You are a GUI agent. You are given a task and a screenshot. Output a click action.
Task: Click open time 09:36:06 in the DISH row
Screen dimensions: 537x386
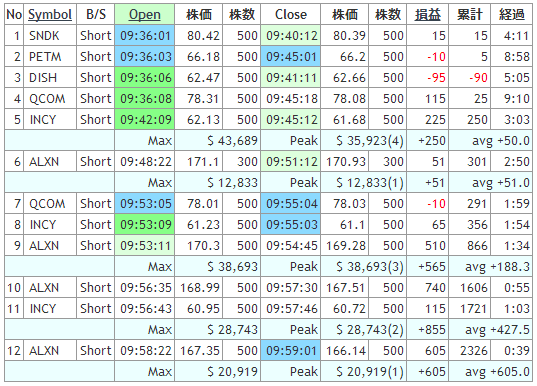[145, 78]
